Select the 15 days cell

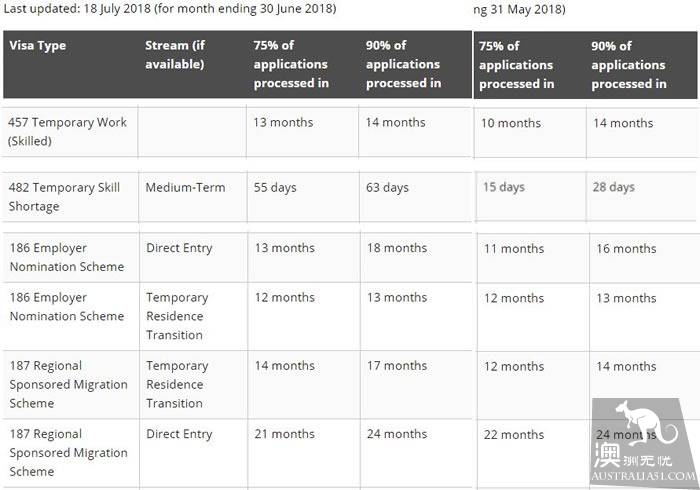coord(531,196)
